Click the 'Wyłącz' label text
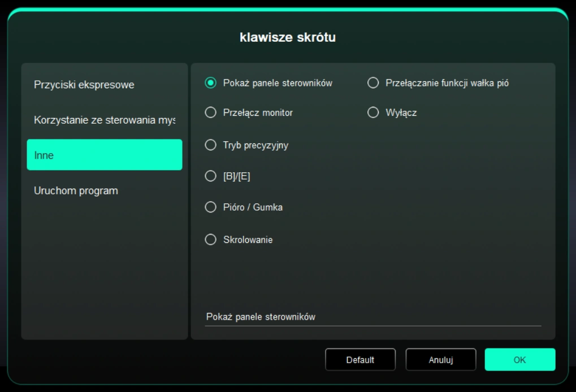This screenshot has height=392, width=576. point(401,113)
